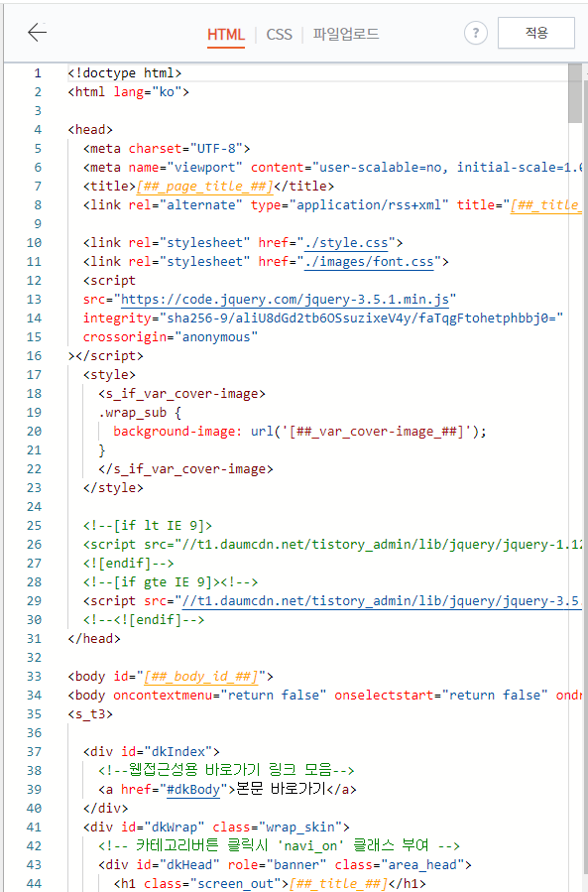This screenshot has height=892, width=588.
Task: Open the ./images/font.css link on line 11
Action: [369, 262]
